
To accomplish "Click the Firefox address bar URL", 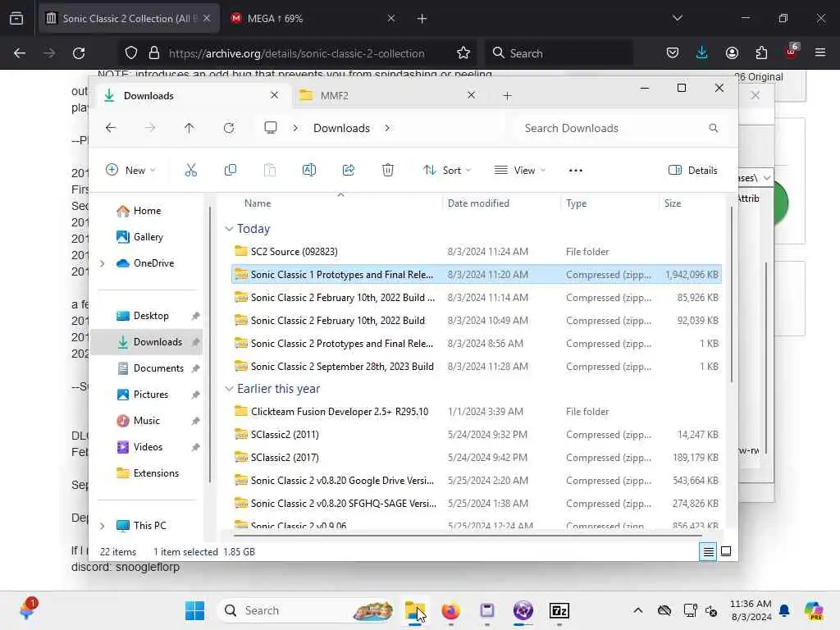I will [x=296, y=53].
